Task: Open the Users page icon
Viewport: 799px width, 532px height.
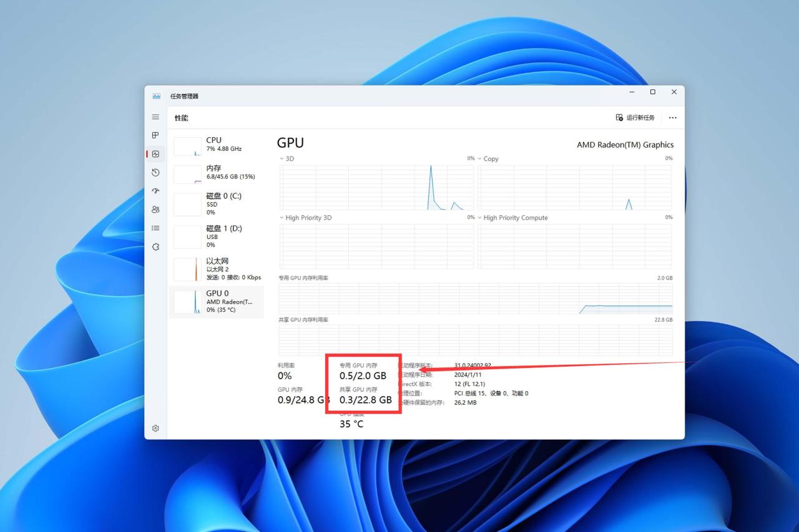Action: click(155, 210)
